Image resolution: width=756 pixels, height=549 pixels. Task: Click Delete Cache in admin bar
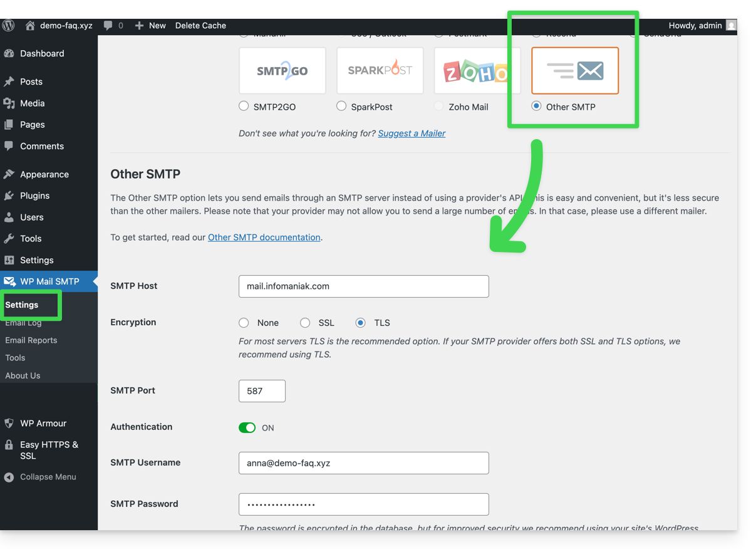pyautogui.click(x=200, y=26)
